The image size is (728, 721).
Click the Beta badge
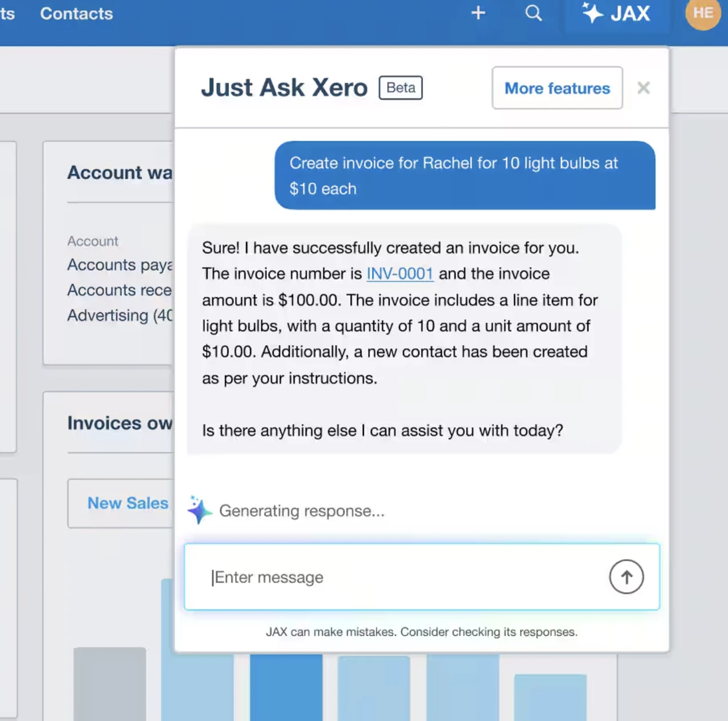tap(401, 88)
